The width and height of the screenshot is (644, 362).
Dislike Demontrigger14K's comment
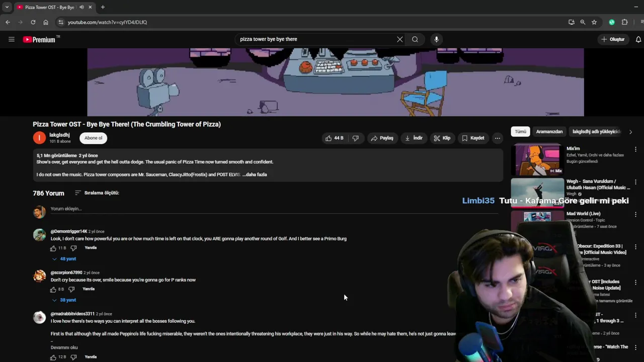(73, 248)
